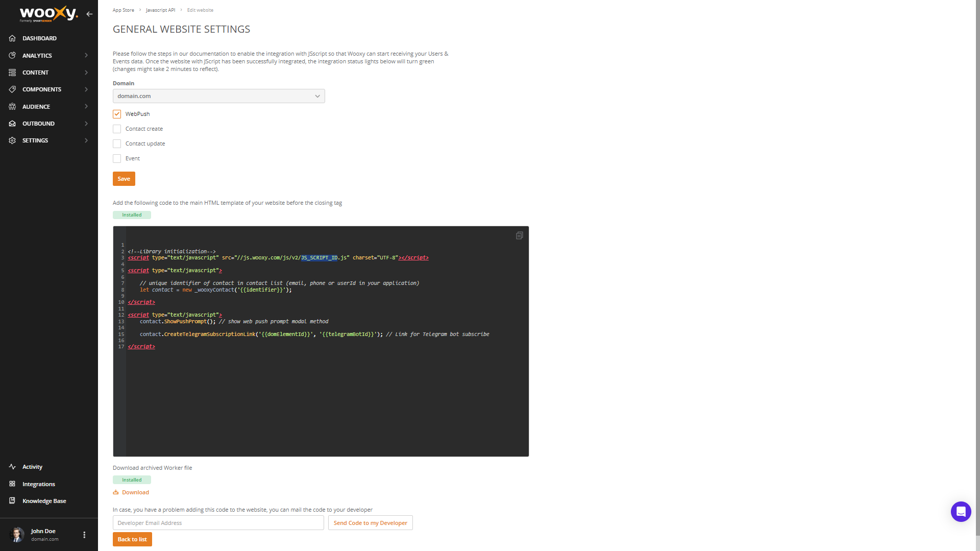Download the archived Worker file
The image size is (980, 551).
click(x=135, y=492)
